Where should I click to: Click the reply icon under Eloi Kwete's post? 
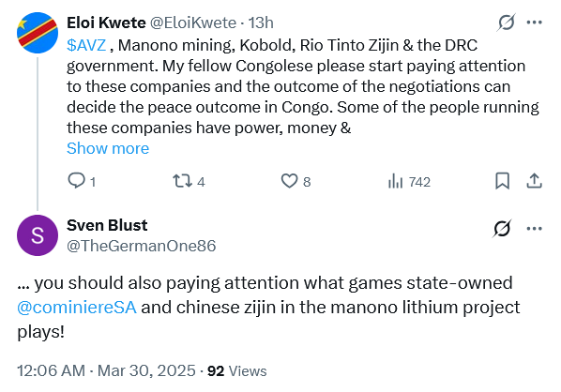[x=76, y=181]
